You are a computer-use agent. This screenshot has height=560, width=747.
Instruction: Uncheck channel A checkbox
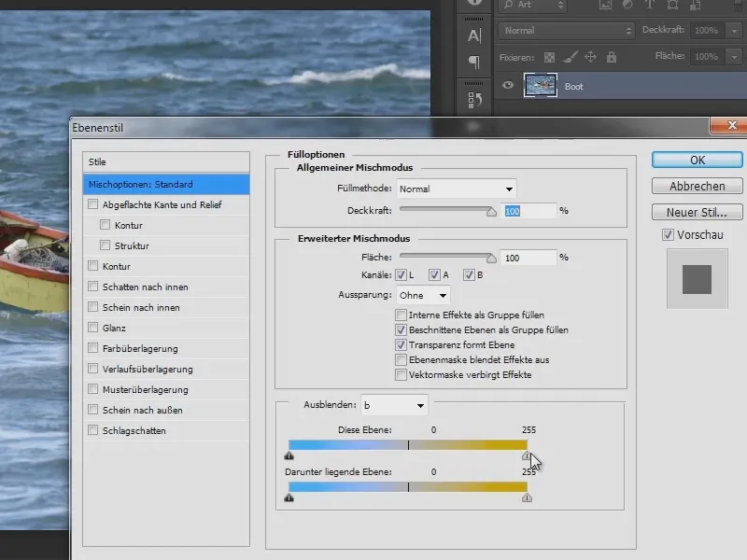pos(434,274)
